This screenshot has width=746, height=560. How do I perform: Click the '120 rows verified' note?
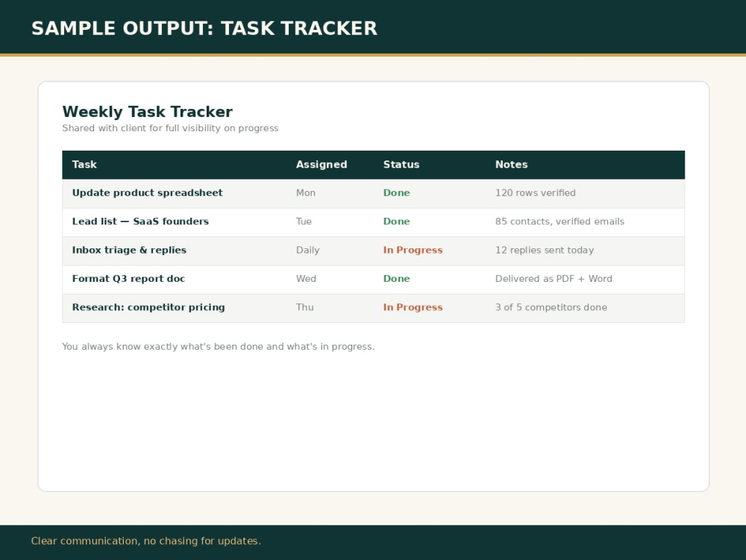tap(535, 193)
